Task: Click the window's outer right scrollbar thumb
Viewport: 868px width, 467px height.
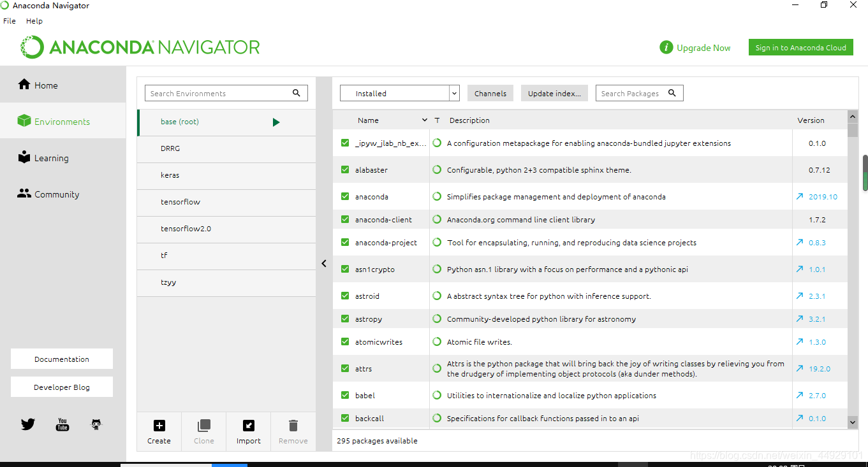Action: pyautogui.click(x=865, y=173)
